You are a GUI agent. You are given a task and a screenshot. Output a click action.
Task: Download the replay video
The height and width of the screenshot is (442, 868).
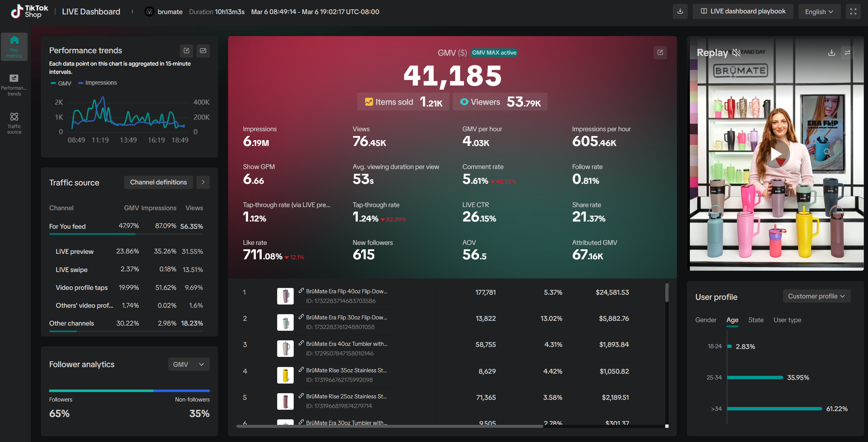point(831,53)
